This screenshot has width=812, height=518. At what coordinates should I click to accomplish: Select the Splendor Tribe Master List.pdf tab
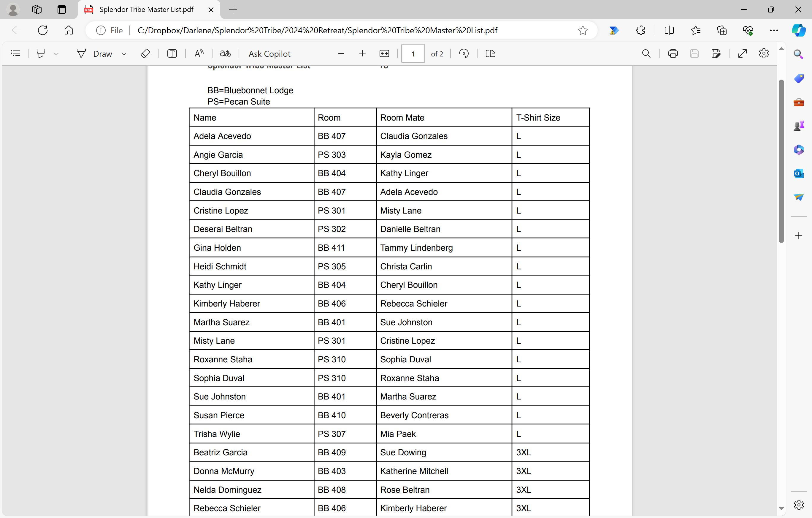coord(146,10)
